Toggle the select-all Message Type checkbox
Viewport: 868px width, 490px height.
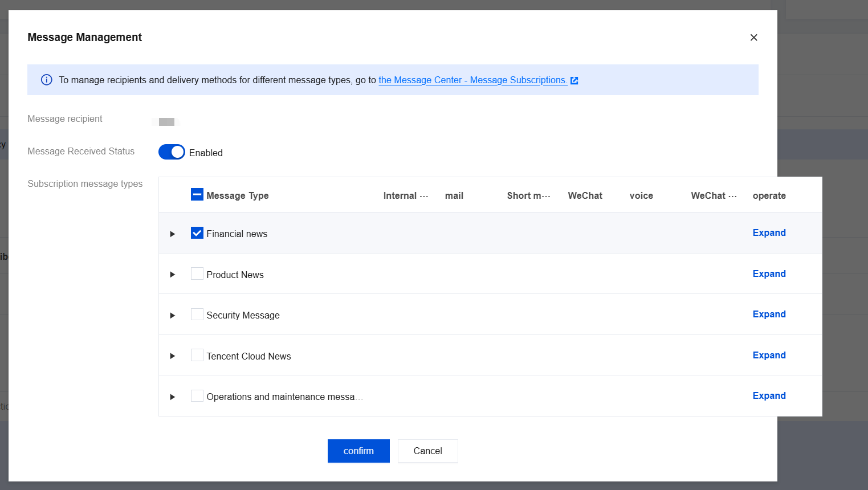(x=197, y=195)
